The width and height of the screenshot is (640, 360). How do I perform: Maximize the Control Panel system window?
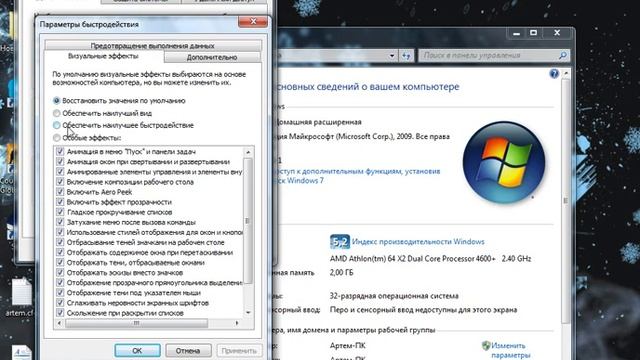(533, 33)
